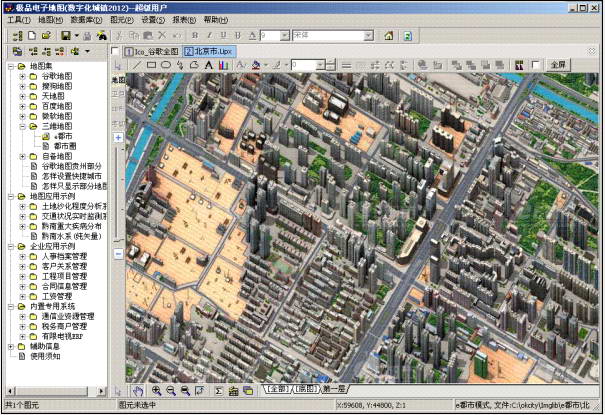Click the zoom in magnifier at bottom toolbar
Image resolution: width=605 pixels, height=415 pixels.
pos(156,391)
